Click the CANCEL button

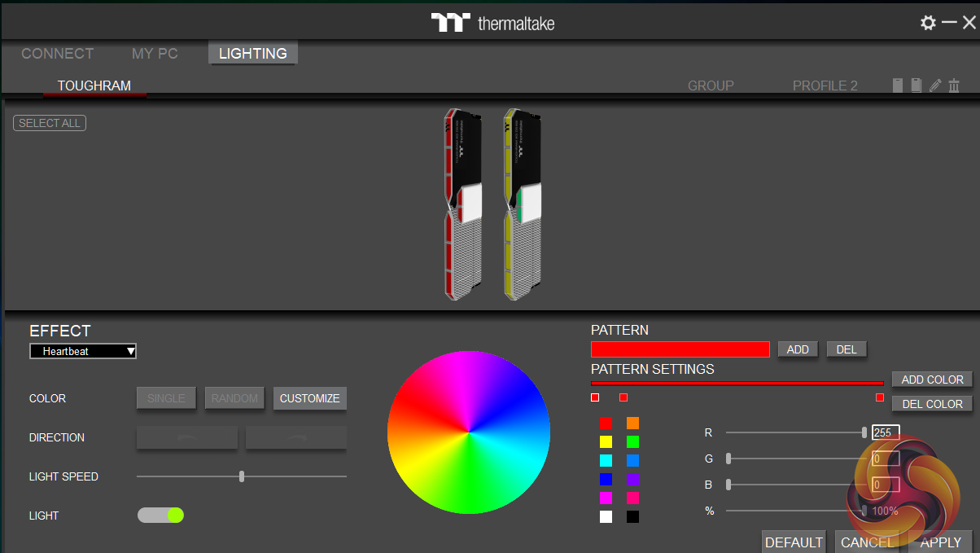point(867,542)
